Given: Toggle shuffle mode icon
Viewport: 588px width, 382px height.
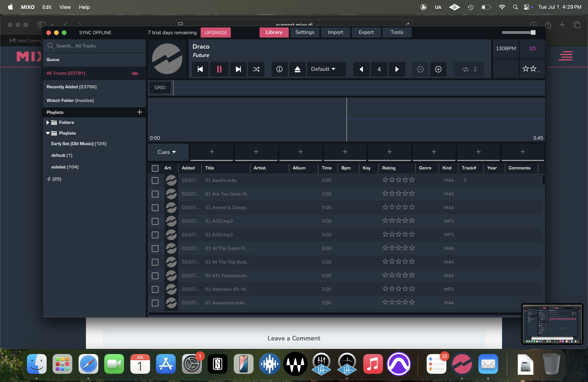Looking at the screenshot, I should tap(256, 69).
